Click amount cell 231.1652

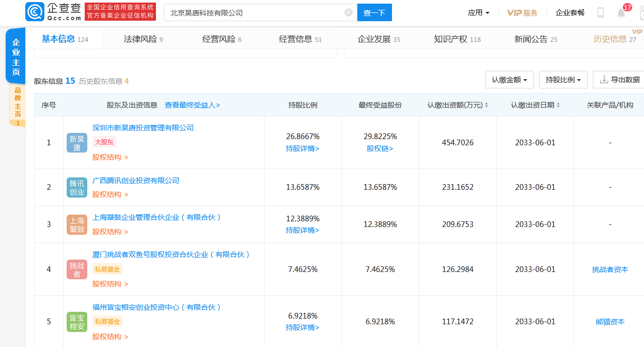[x=458, y=187]
